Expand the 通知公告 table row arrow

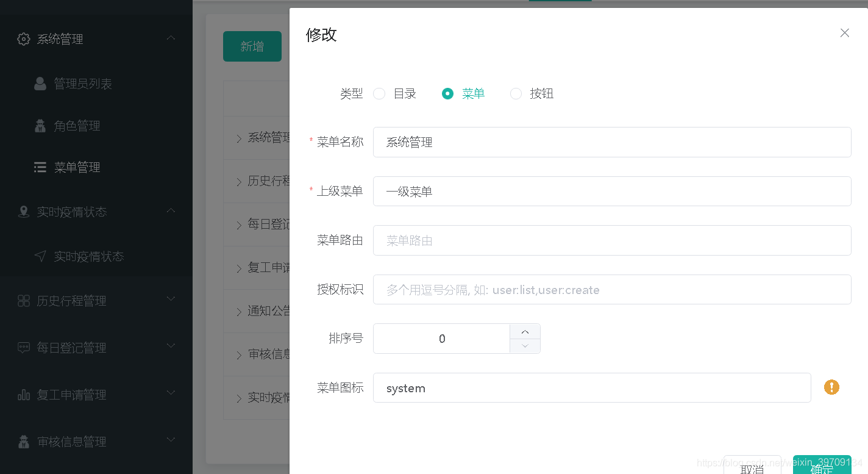click(239, 311)
